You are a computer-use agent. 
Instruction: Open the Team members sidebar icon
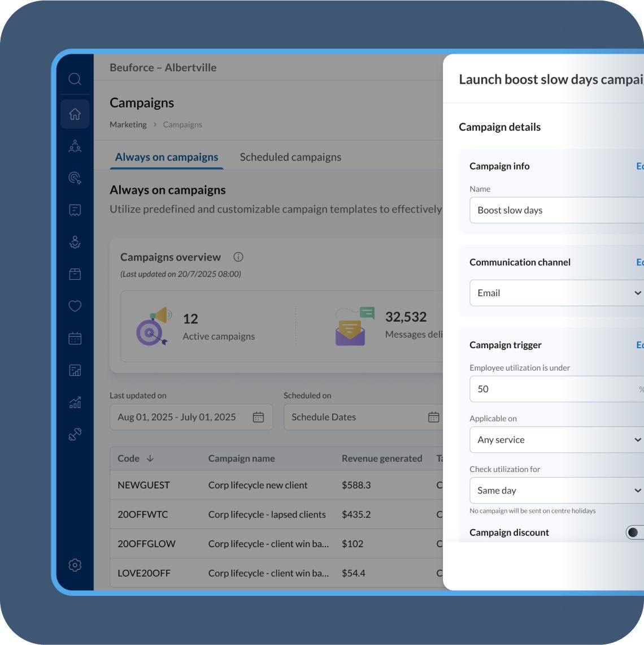[75, 146]
